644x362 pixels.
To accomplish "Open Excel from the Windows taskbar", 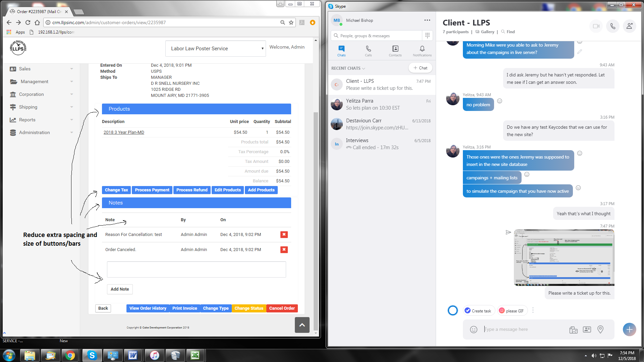I will click(195, 355).
